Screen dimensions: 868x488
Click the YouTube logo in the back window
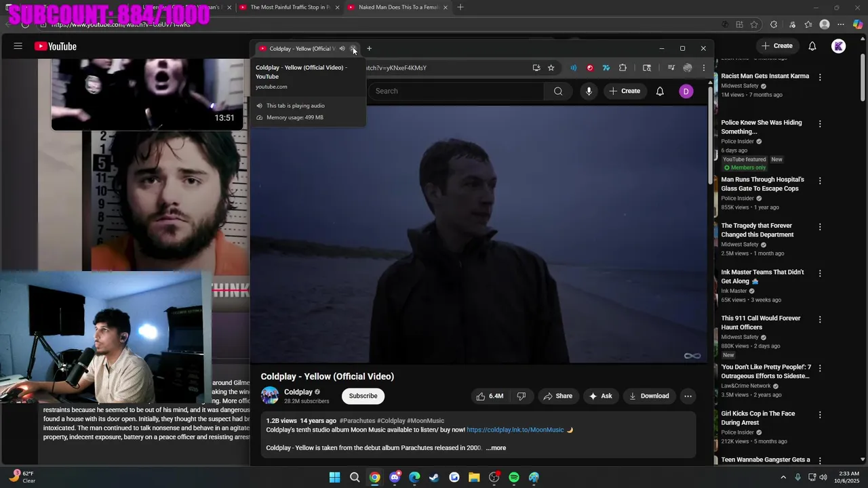click(56, 46)
